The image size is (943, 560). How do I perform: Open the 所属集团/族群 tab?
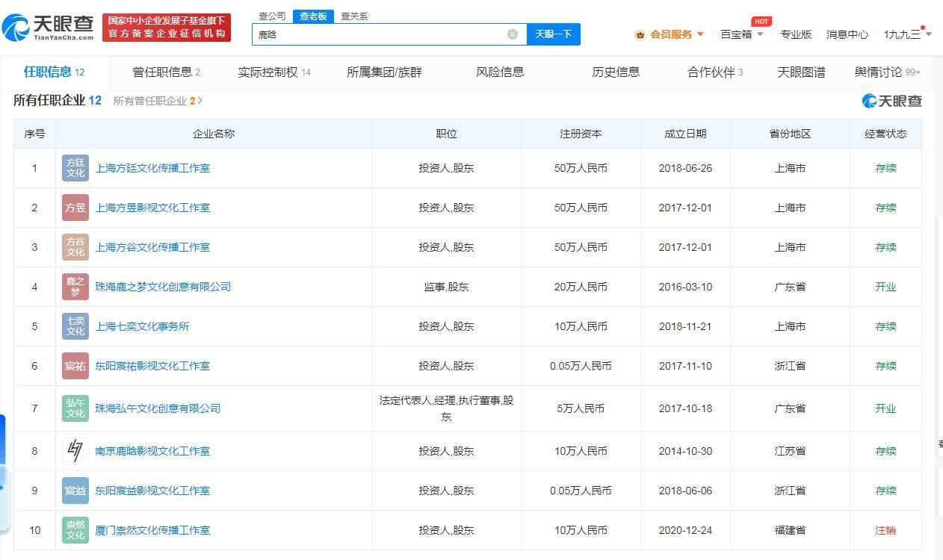384,72
